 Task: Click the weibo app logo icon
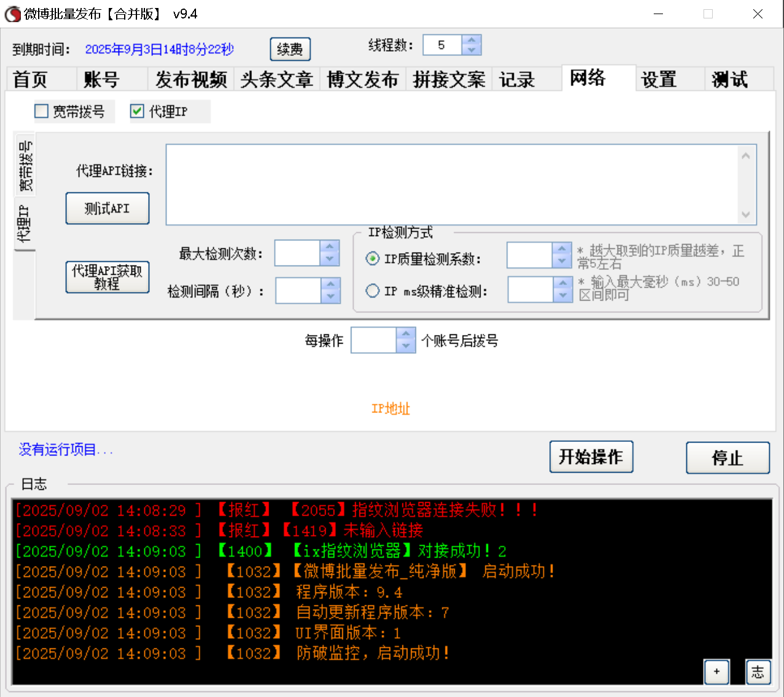(12, 14)
